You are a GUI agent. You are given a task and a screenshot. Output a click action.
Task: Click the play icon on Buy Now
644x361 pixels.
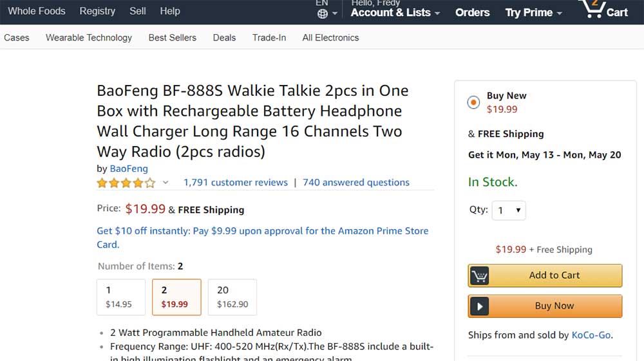pyautogui.click(x=479, y=306)
